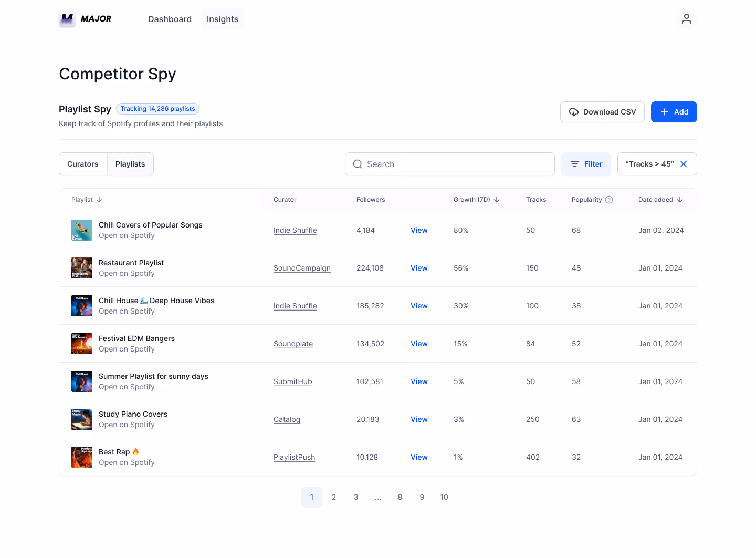Click the "Summer Playlist for sunny days" title
Image resolution: width=756 pixels, height=558 pixels.
click(153, 376)
